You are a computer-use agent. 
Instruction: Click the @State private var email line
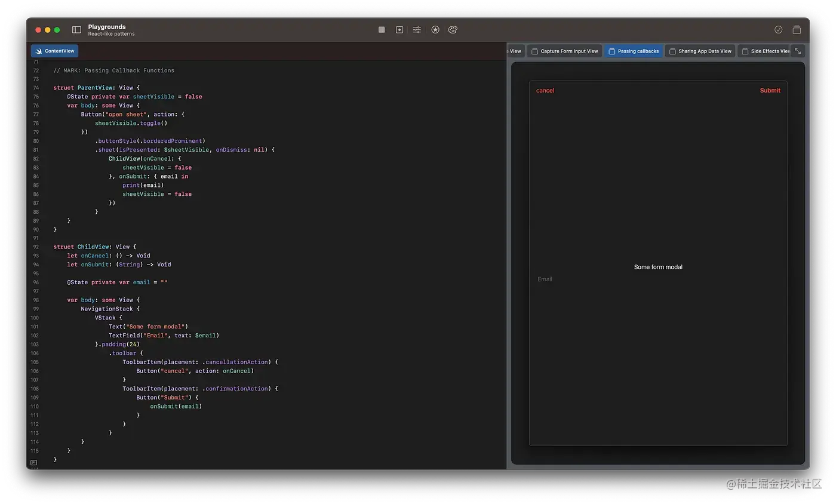[x=117, y=282]
